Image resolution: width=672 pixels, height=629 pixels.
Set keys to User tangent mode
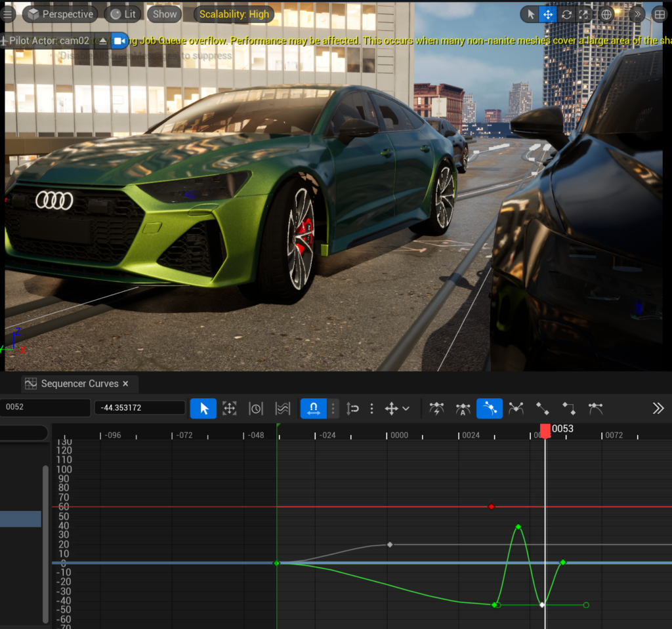tap(490, 409)
